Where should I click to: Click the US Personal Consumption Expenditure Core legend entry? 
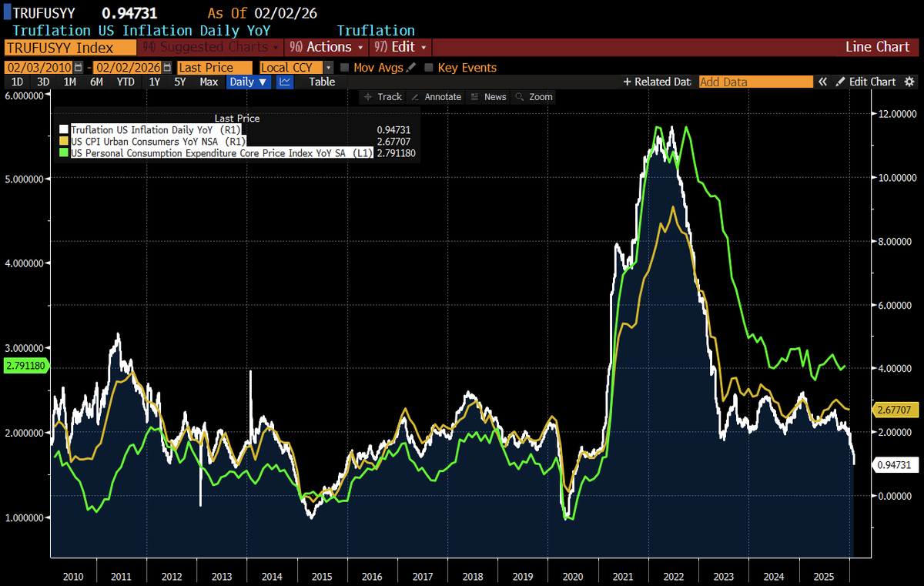223,153
